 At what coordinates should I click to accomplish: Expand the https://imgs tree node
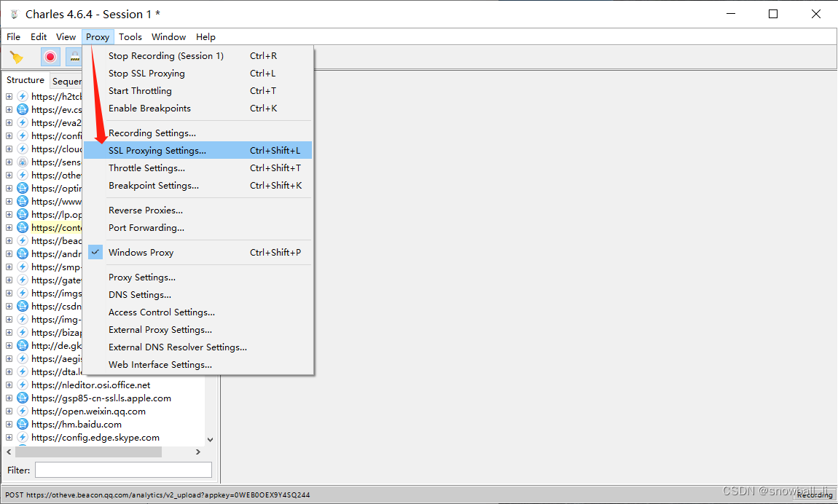pyautogui.click(x=9, y=293)
